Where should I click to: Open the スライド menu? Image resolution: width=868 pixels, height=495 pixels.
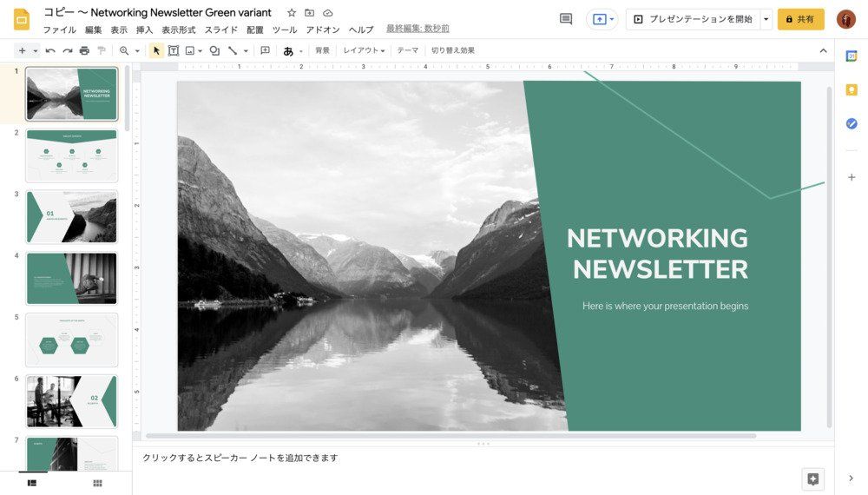point(221,30)
